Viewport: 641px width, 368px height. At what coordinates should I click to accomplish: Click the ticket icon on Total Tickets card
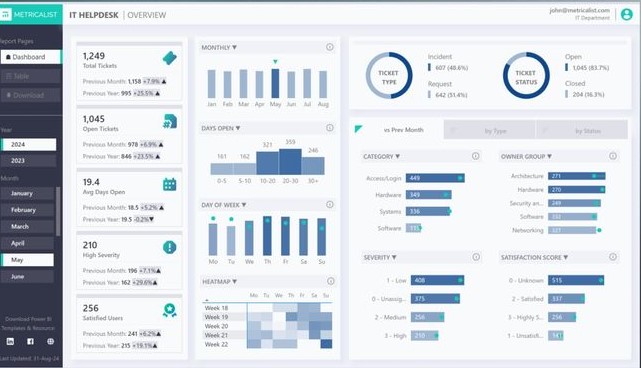tap(170, 58)
